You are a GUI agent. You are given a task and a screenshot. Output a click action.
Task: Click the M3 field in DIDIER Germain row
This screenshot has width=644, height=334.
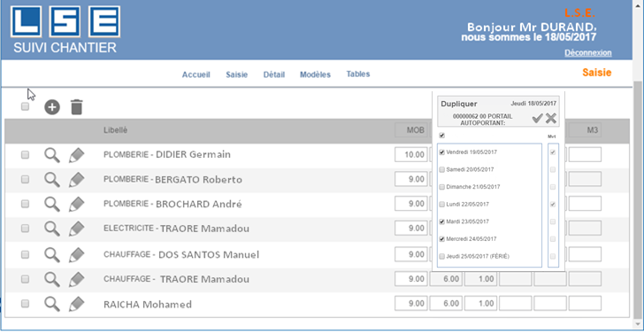click(586, 155)
